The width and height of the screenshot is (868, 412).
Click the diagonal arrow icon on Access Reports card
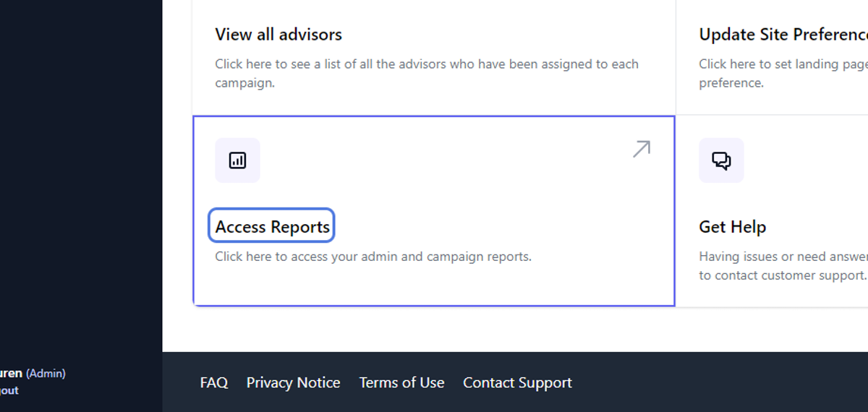pyautogui.click(x=641, y=150)
